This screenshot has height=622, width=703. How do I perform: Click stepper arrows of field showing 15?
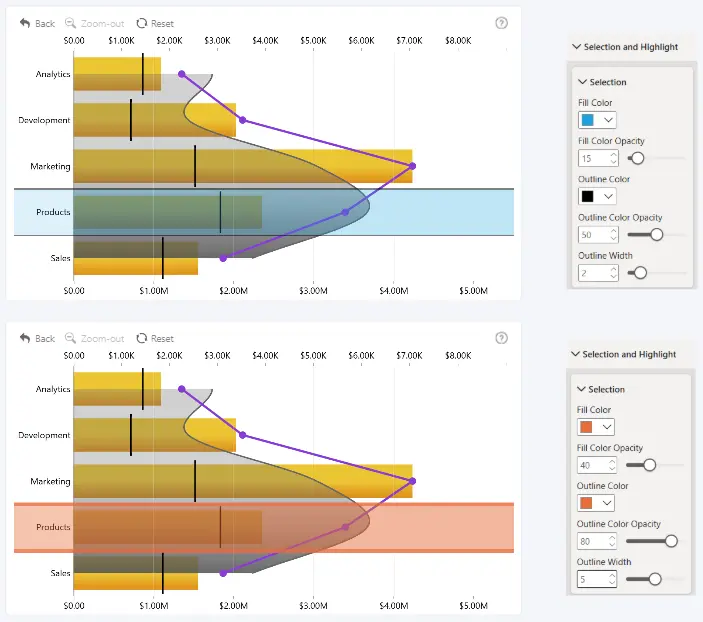pyautogui.click(x=613, y=158)
